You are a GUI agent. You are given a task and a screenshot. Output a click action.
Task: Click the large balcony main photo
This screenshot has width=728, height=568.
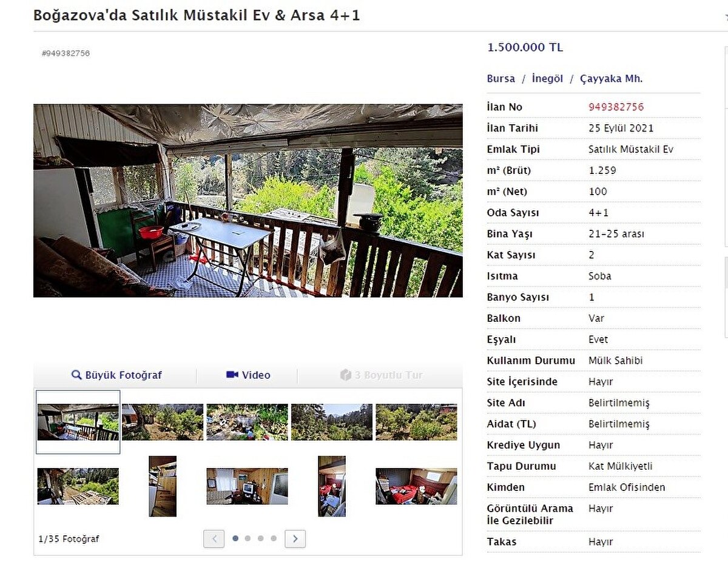point(248,201)
